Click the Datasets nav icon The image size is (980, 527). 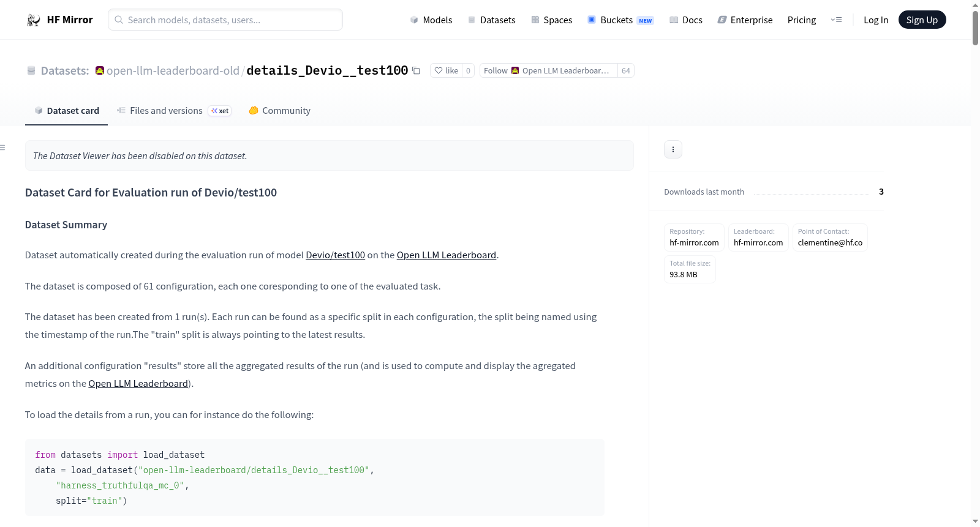click(x=472, y=20)
